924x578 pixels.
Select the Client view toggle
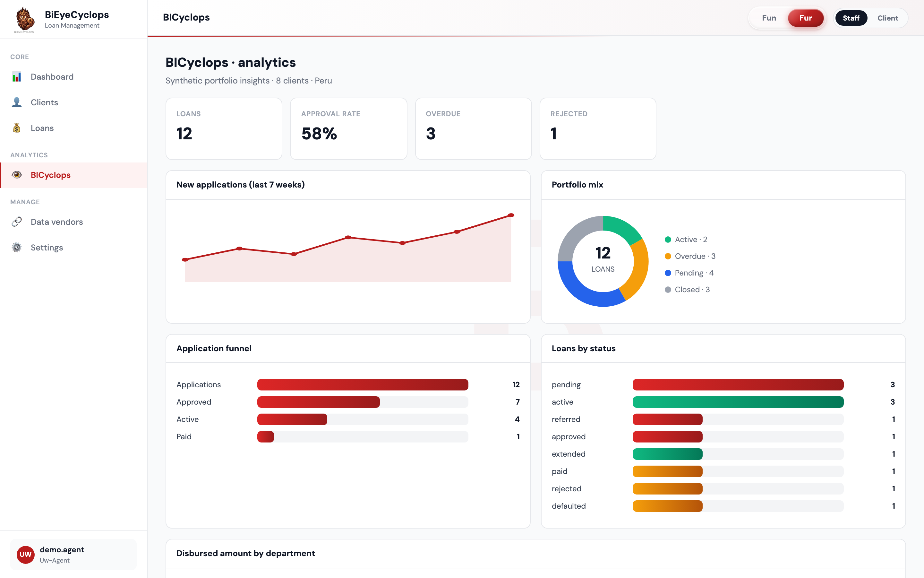pyautogui.click(x=888, y=18)
